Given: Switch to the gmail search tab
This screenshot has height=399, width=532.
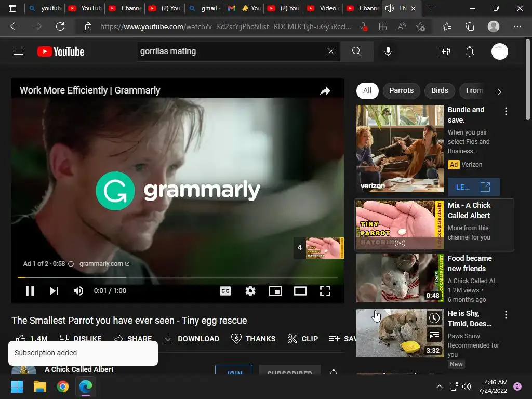Looking at the screenshot, I should [x=204, y=8].
